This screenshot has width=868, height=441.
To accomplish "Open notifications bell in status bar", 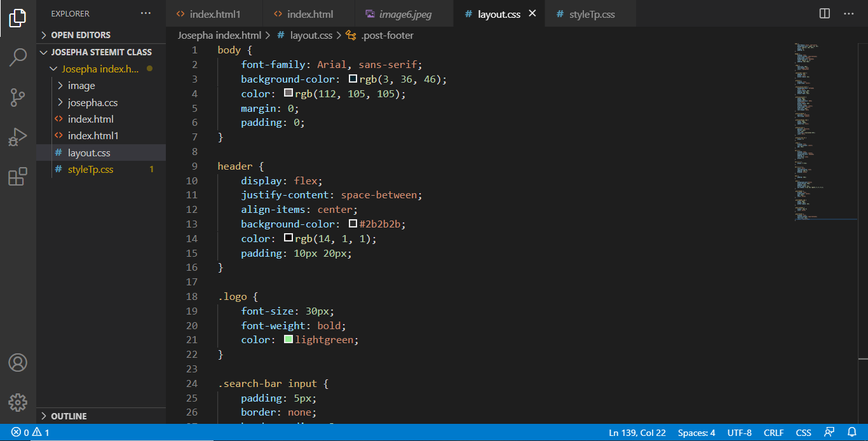I will pyautogui.click(x=852, y=433).
